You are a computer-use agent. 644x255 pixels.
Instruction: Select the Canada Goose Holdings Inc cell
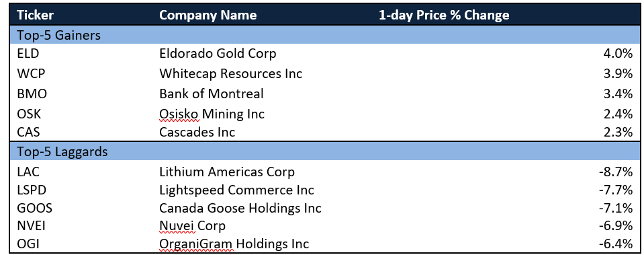(240, 208)
